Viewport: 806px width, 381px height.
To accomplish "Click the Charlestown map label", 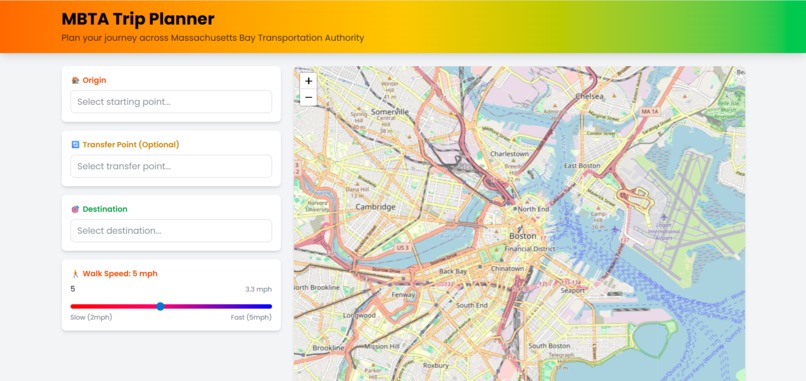I will click(x=509, y=154).
